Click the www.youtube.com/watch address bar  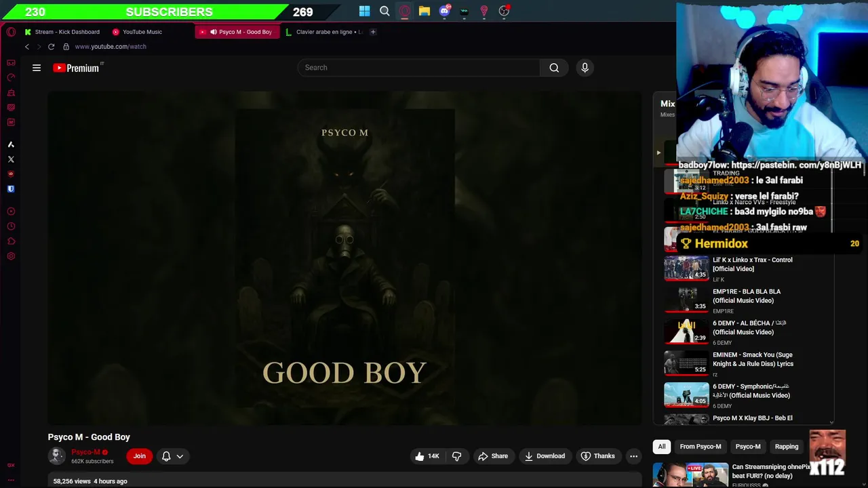click(111, 47)
